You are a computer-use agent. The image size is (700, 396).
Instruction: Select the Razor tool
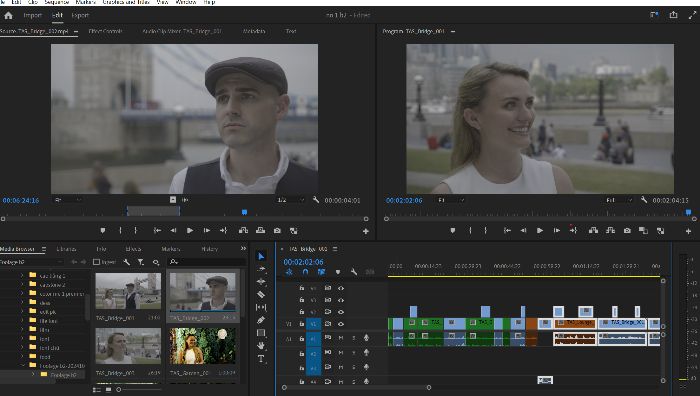[x=262, y=294]
